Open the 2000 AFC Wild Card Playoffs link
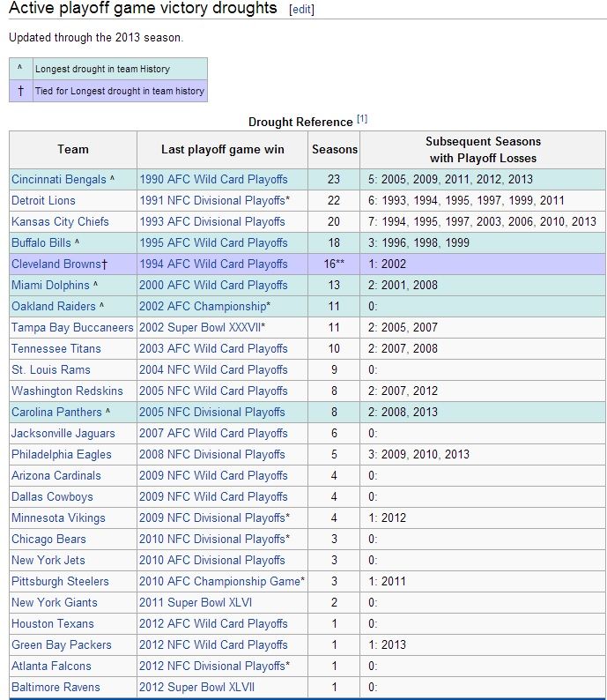607x700 pixels. [213, 286]
